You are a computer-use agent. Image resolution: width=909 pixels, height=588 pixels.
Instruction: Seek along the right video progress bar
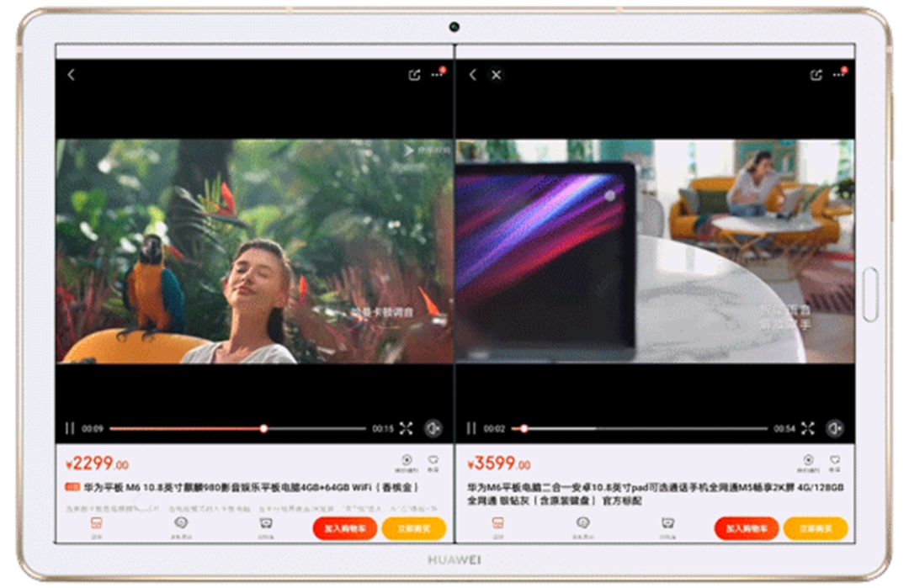640,429
